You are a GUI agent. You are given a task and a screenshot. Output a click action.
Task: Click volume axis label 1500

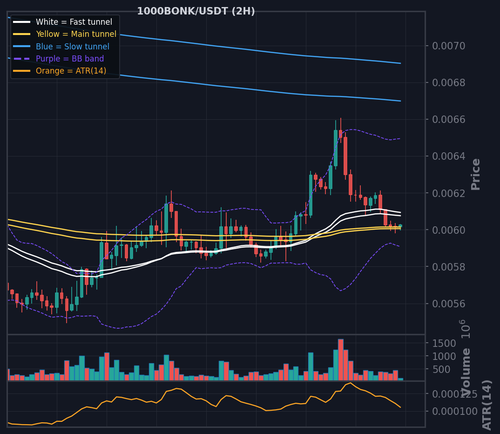tap(444, 343)
